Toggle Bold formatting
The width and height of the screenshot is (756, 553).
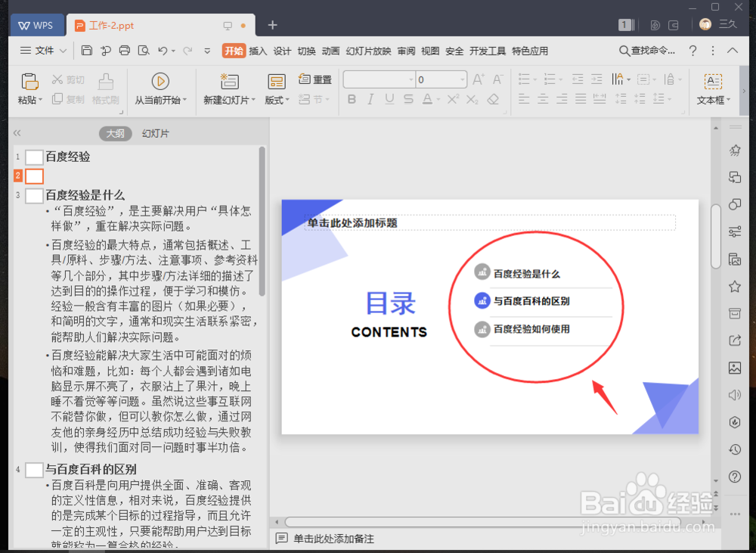(352, 99)
